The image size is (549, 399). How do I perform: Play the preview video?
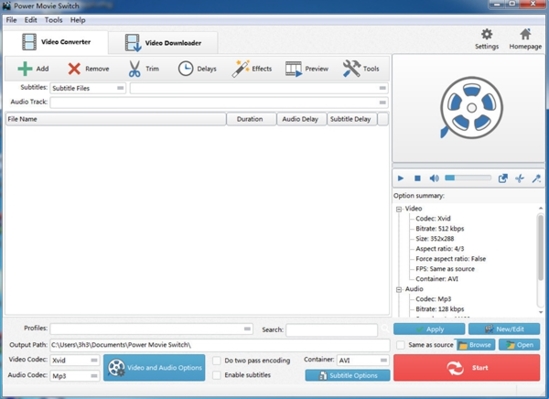click(x=401, y=178)
